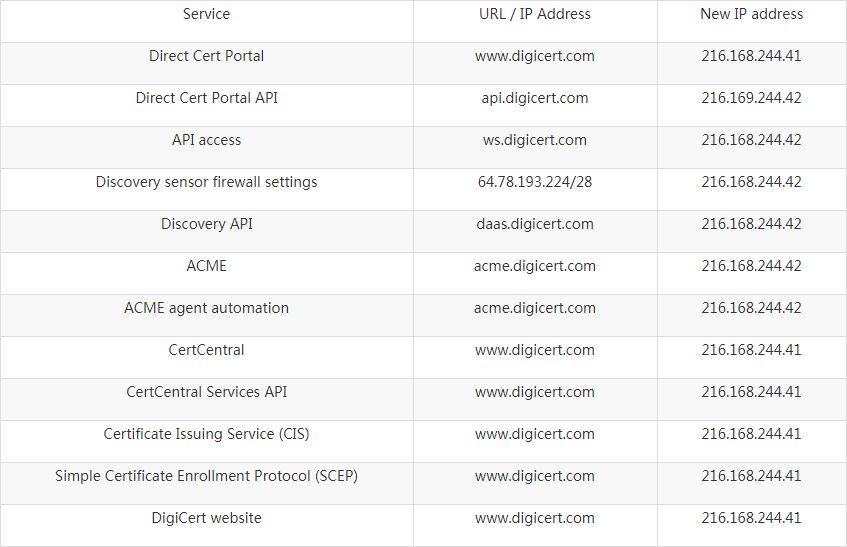Select the 64.78.193.224/28 address cell
This screenshot has width=847, height=547.
pyautogui.click(x=535, y=182)
